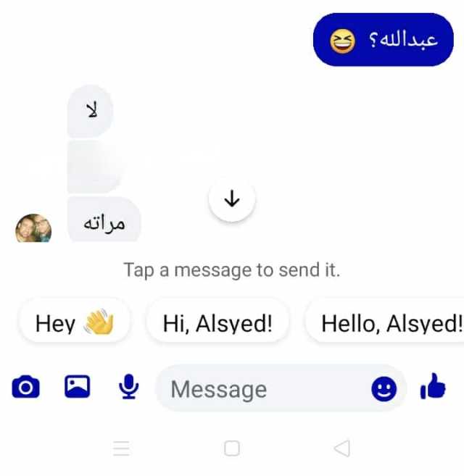464x476 pixels.
Task: Open Android recent apps menu icon
Action: [121, 448]
